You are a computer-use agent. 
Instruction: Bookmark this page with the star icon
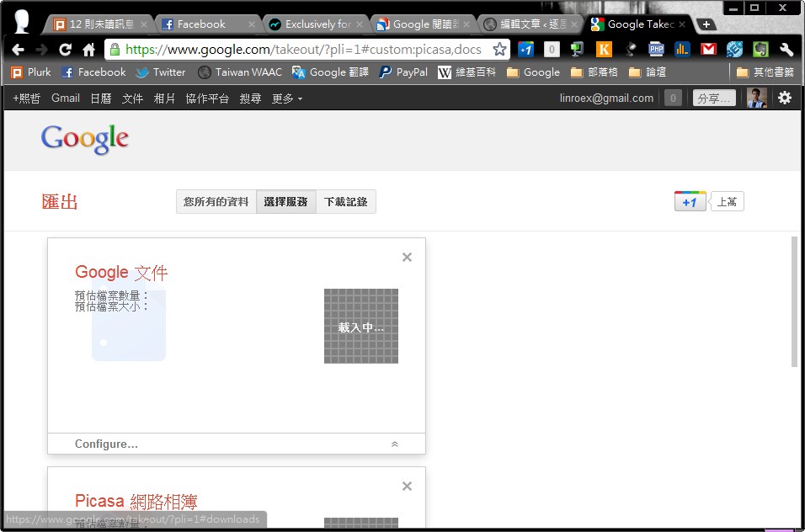click(x=499, y=50)
